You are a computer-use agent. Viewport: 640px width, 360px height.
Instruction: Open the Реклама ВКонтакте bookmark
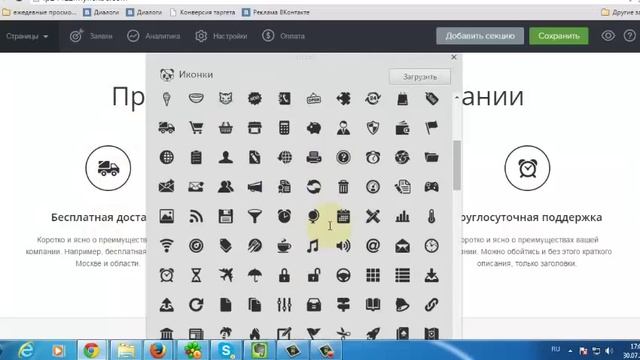click(276, 12)
